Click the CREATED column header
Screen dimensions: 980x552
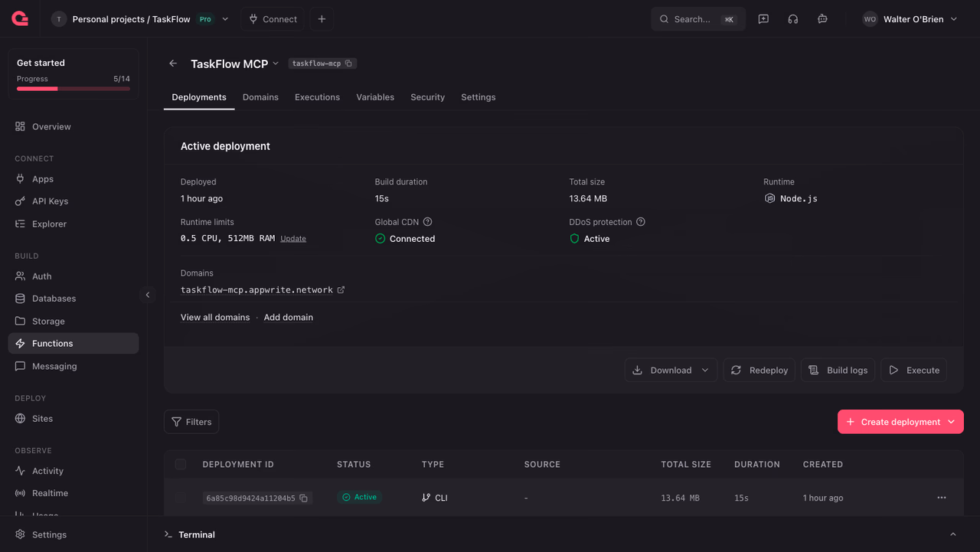(823, 465)
